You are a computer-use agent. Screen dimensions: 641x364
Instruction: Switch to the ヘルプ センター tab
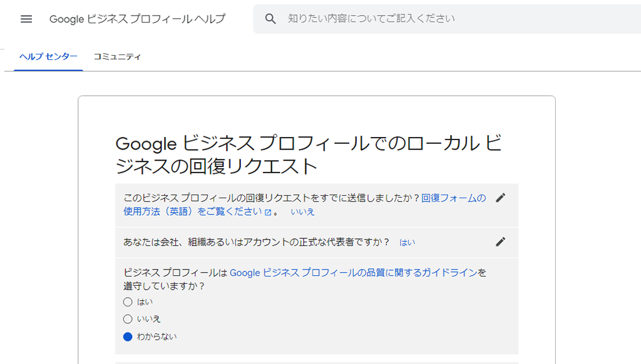[x=48, y=57]
